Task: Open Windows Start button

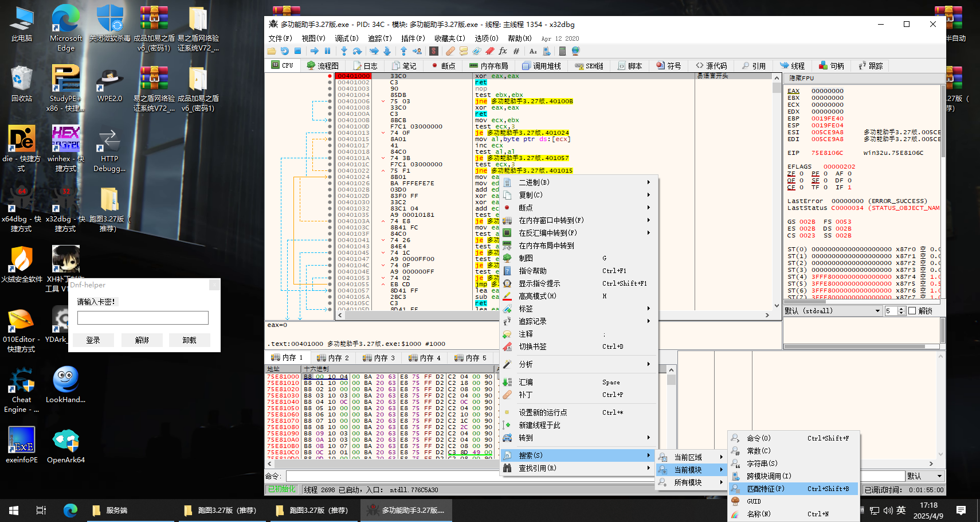Action: (x=14, y=510)
